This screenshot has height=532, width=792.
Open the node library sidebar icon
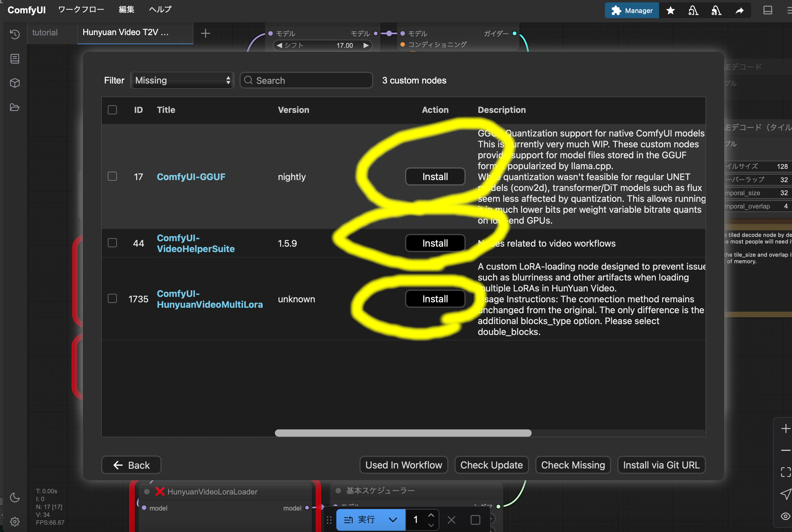click(15, 59)
